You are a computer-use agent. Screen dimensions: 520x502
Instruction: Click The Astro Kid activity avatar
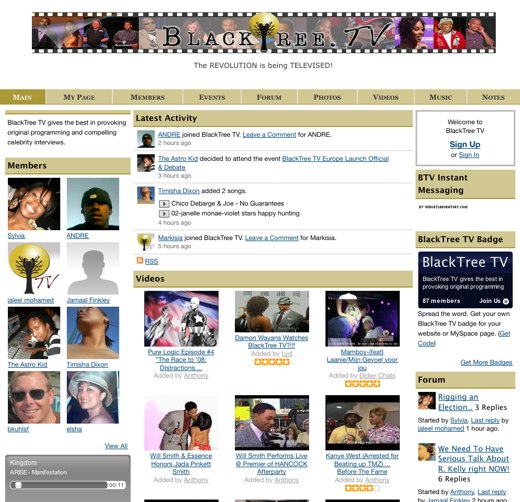pos(146,163)
